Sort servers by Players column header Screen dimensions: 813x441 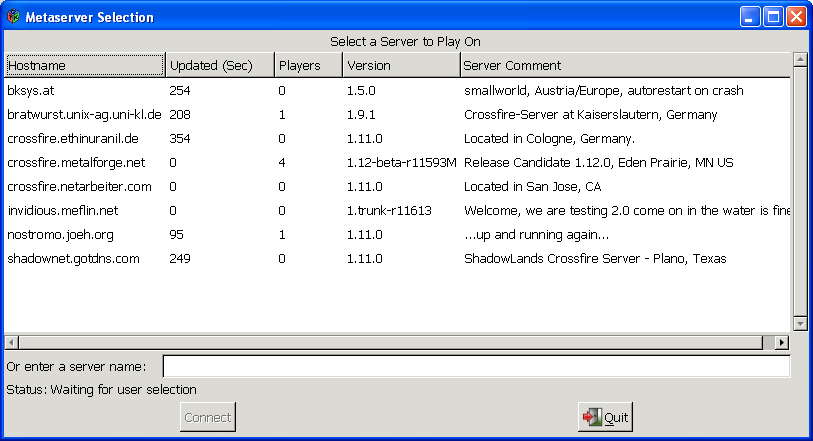pyautogui.click(x=308, y=65)
